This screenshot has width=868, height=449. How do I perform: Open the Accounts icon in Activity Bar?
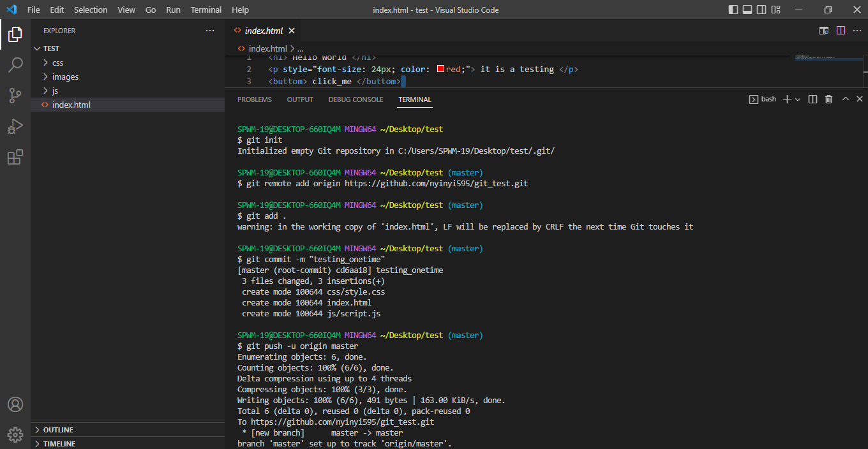tap(15, 404)
